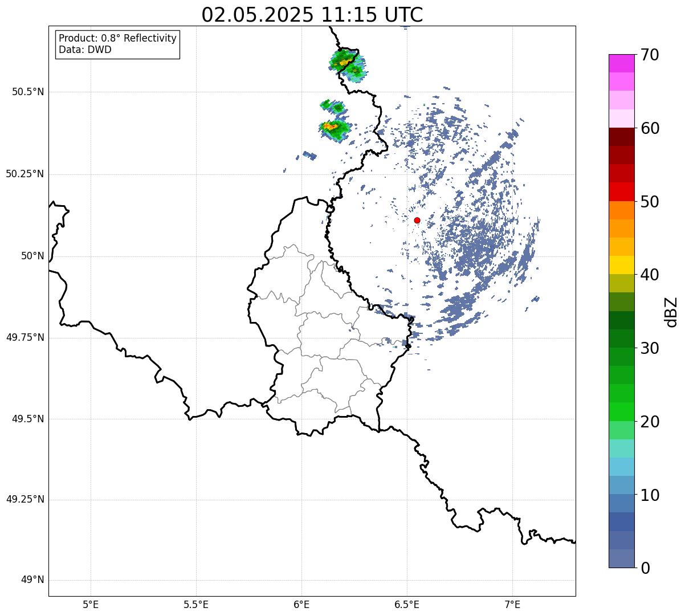The height and width of the screenshot is (616, 685).
Task: Select the '40' colorbar tick label
Action: coord(650,275)
